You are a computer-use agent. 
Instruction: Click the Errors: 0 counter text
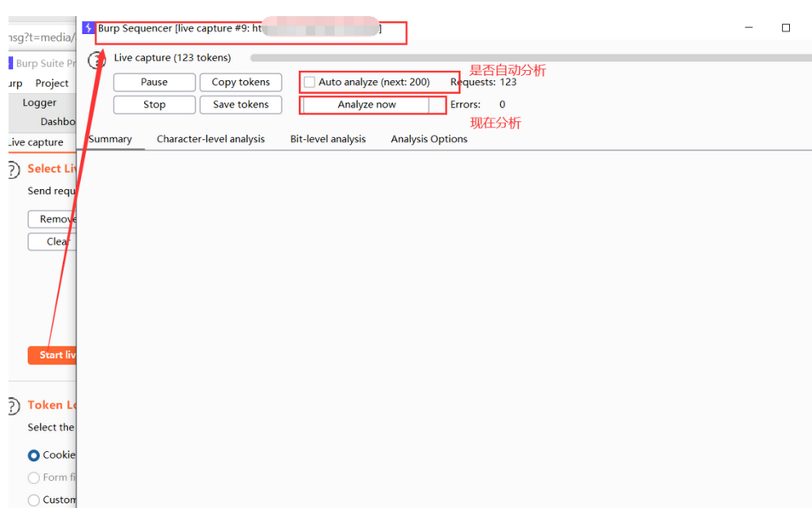point(477,104)
